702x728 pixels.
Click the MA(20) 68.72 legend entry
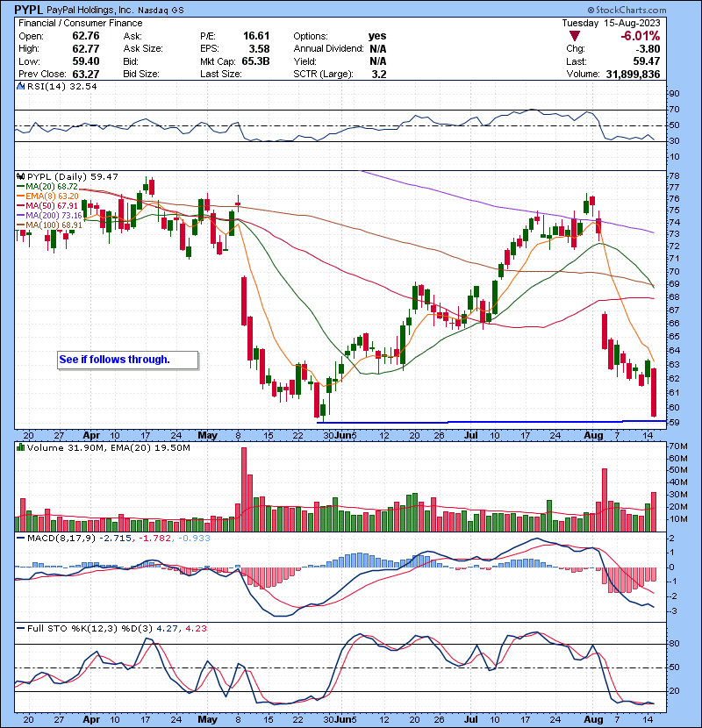(x=47, y=187)
